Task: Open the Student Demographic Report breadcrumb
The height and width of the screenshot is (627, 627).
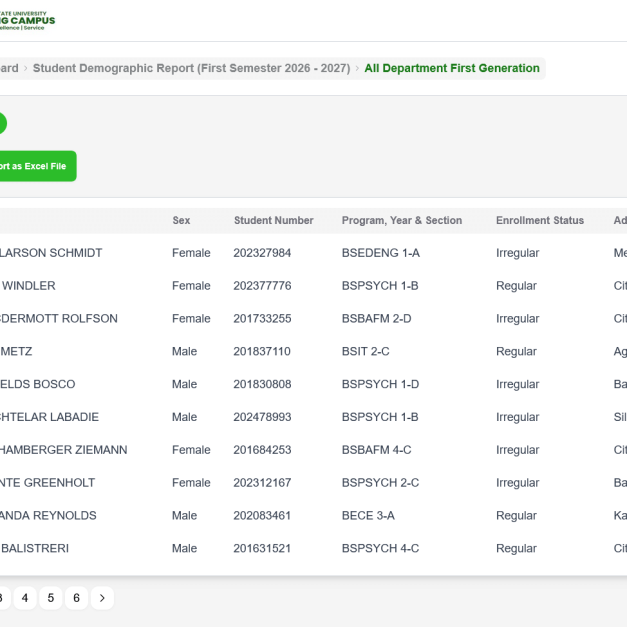Action: click(191, 68)
